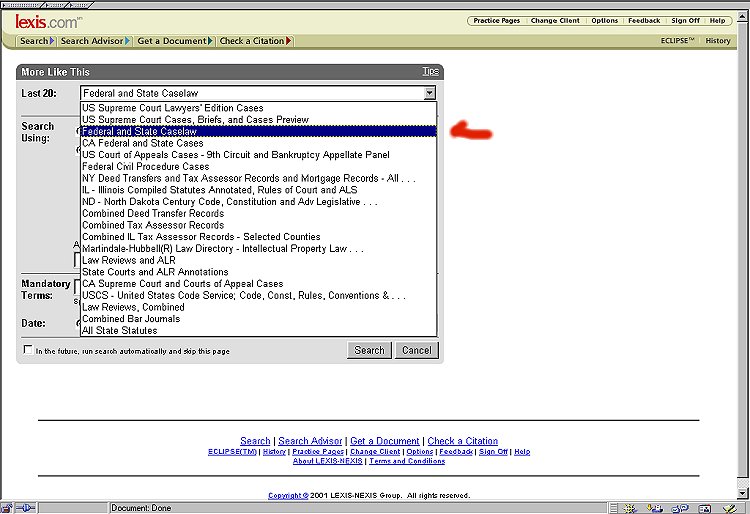750x514 pixels.
Task: Click the footer Check a Citation link
Action: [463, 441]
